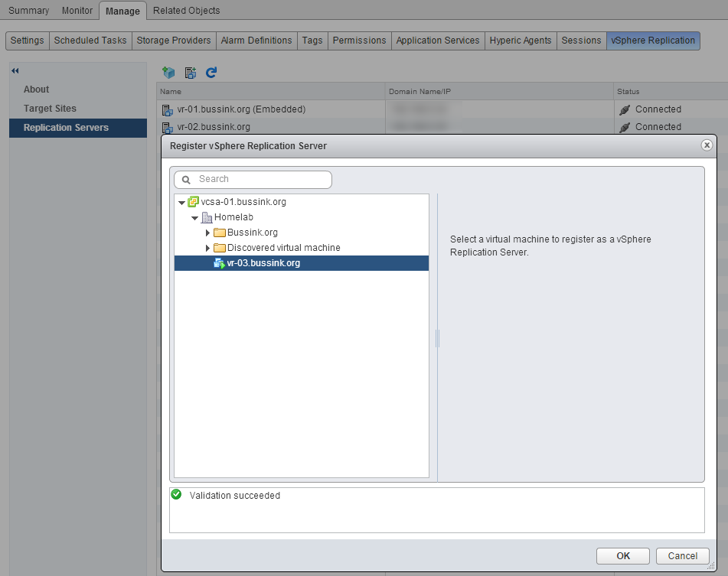This screenshot has width=728, height=576.
Task: Switch to the Hyperic Agents sub-tab
Action: coord(521,41)
